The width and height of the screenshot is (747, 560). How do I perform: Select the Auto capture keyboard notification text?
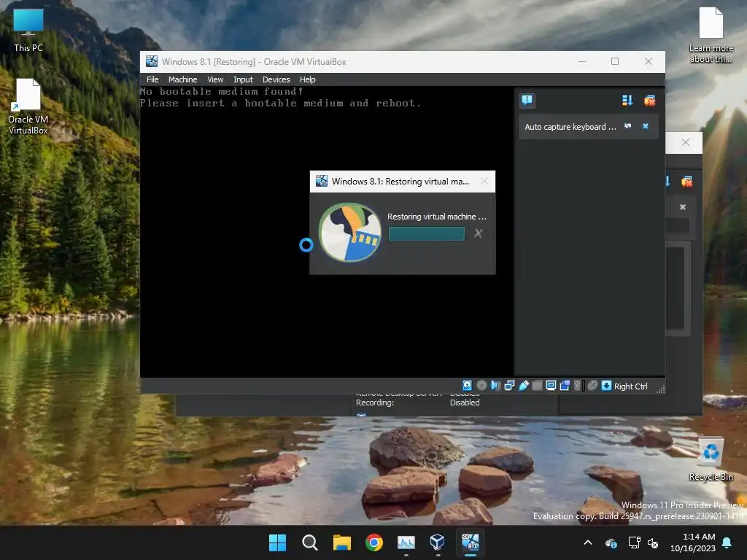point(570,127)
